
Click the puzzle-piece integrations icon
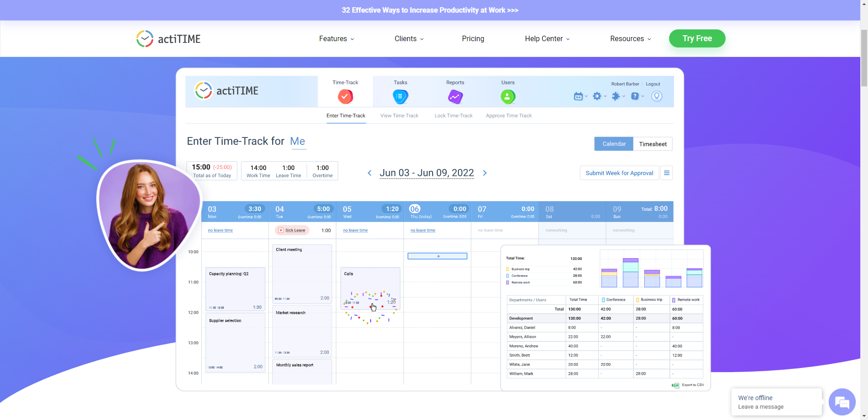617,96
